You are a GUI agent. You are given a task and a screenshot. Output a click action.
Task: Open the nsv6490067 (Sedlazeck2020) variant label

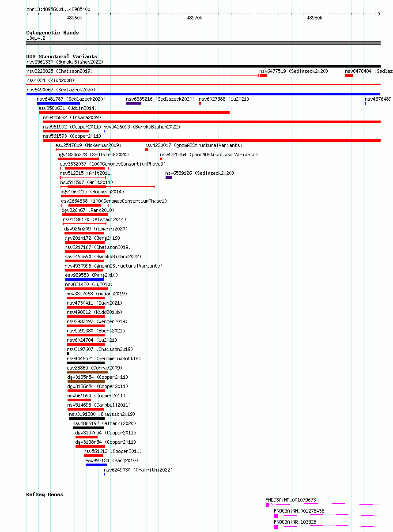click(61, 90)
